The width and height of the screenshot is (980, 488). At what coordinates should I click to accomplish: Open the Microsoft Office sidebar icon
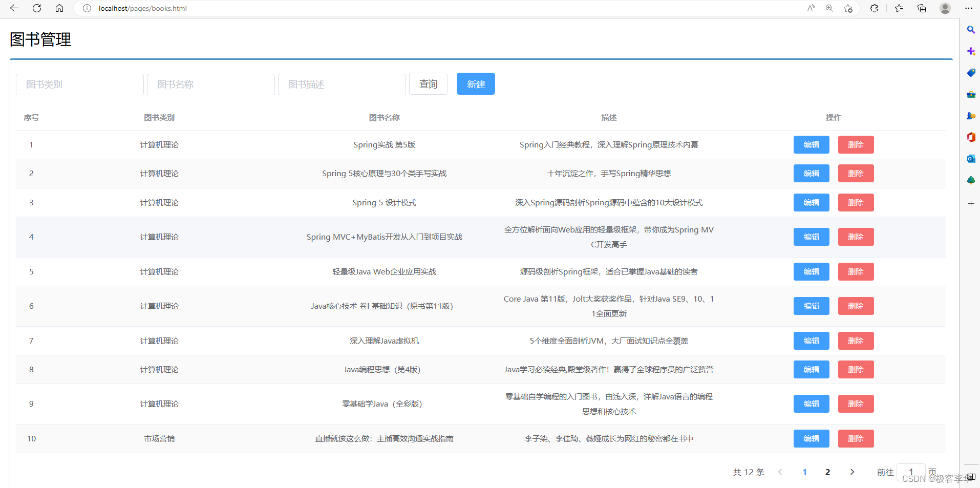coord(971,137)
